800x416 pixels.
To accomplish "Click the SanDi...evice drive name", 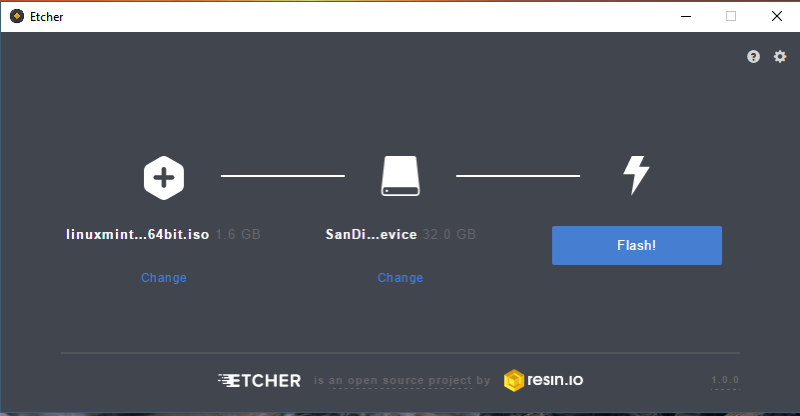I will [x=371, y=234].
